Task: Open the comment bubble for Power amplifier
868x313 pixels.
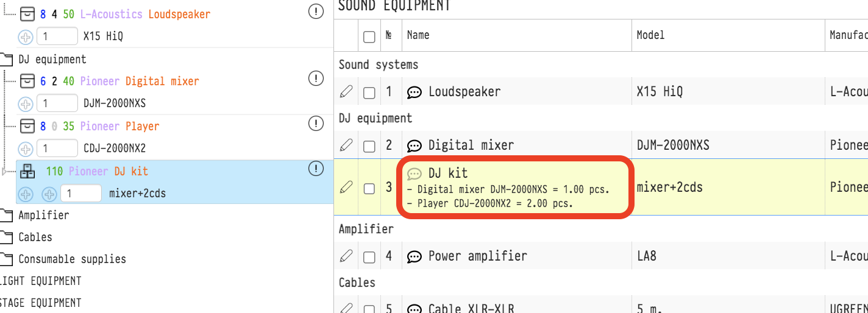Action: [x=414, y=256]
